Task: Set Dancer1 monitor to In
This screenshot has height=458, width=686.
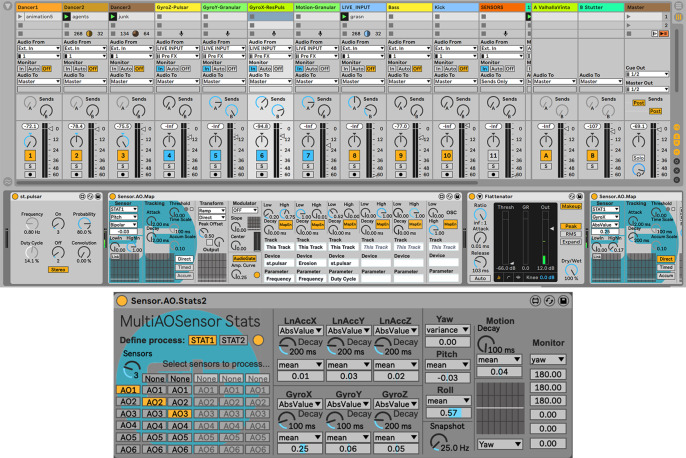Action: 21,69
